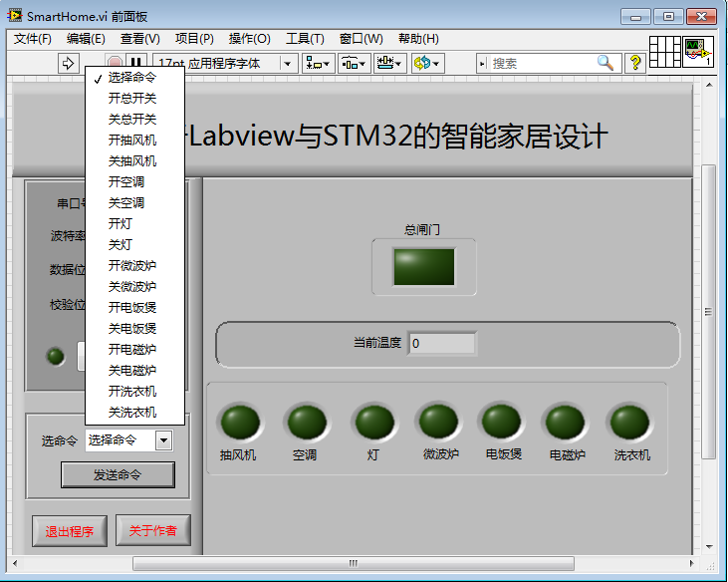The image size is (728, 582).
Task: Select the checked 选择命令 entry
Action: point(135,77)
